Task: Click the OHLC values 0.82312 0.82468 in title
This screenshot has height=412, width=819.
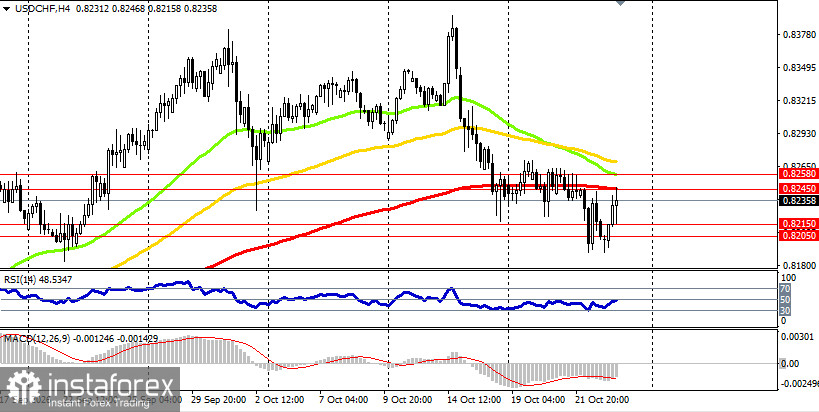Action: click(109, 9)
